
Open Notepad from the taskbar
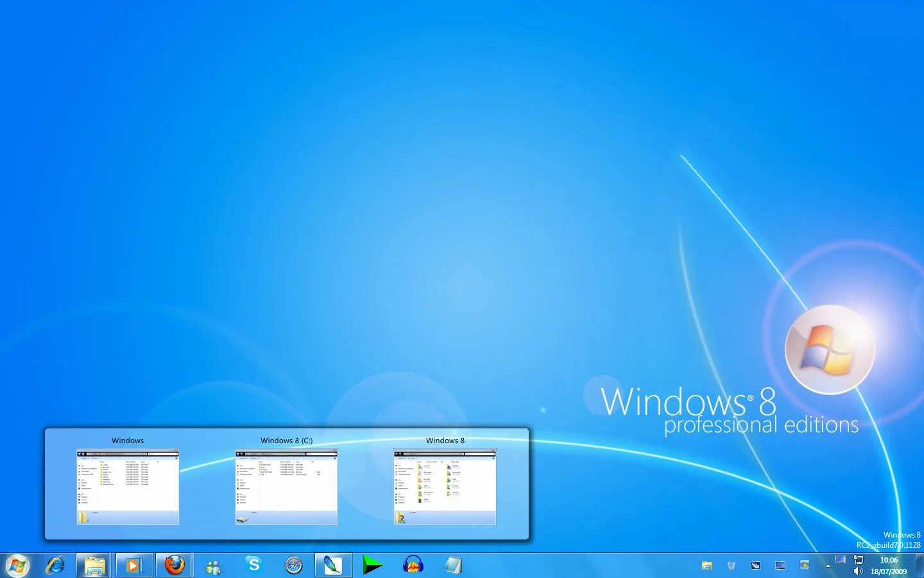point(454,565)
